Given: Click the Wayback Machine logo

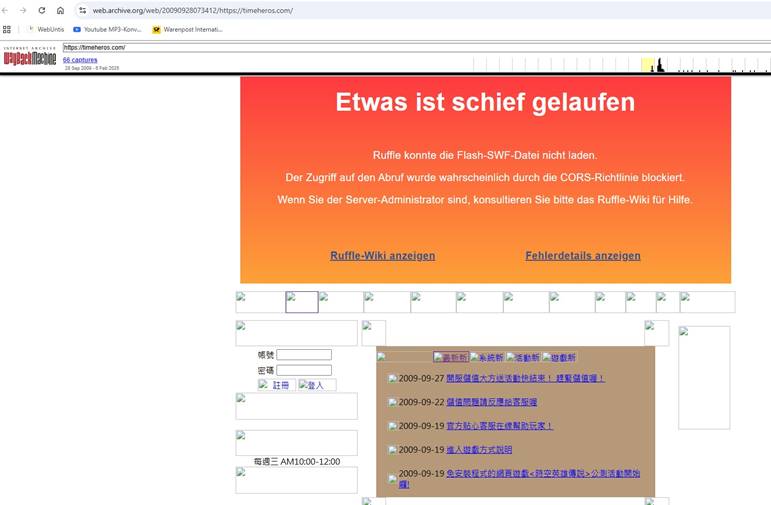Looking at the screenshot, I should coord(30,59).
